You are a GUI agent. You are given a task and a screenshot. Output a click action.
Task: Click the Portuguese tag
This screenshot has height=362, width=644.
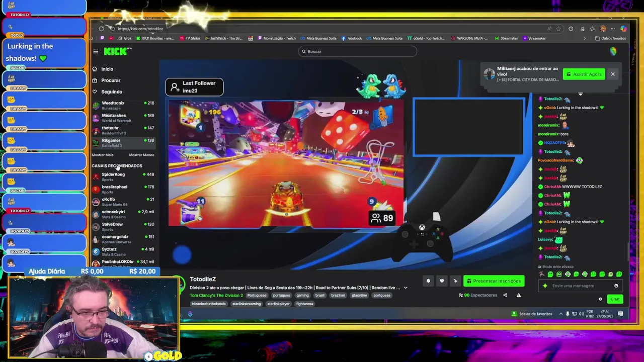[x=257, y=296]
